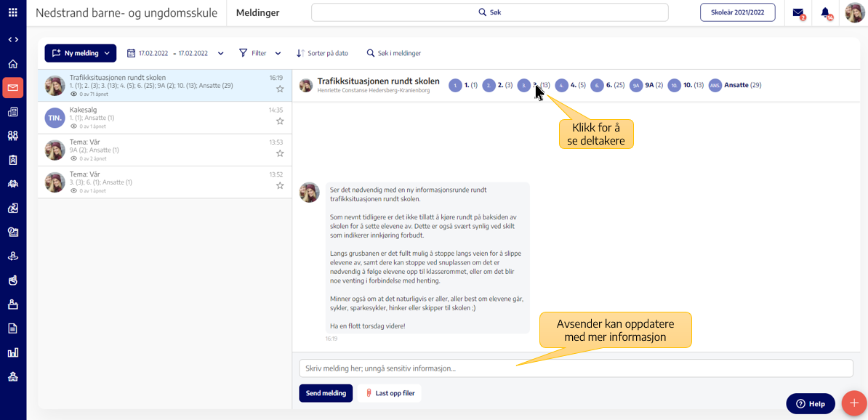This screenshot has width=868, height=420.
Task: Star the Trafikksituasjonen rundt skolen message
Action: (x=280, y=89)
